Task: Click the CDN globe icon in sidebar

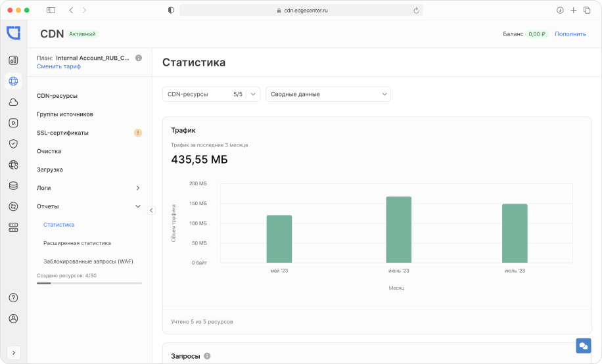Action: pyautogui.click(x=13, y=81)
